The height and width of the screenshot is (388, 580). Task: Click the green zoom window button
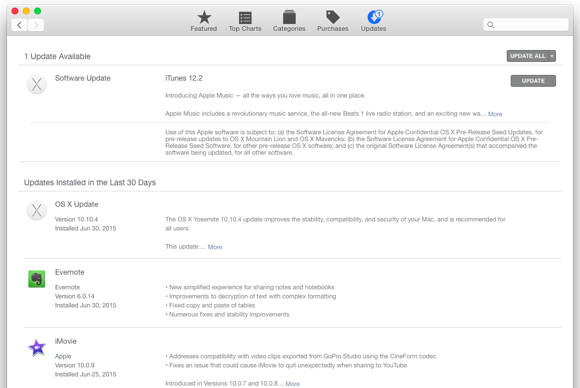click(37, 11)
